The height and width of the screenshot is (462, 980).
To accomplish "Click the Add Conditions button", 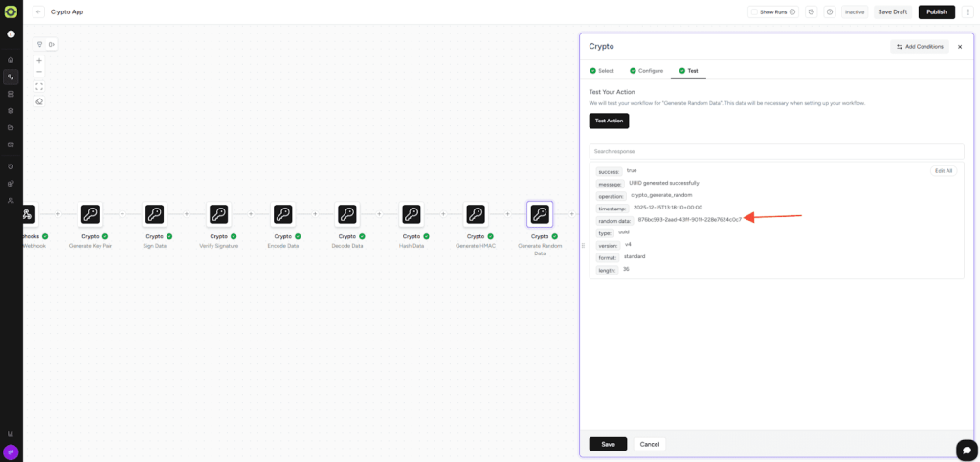I will 919,46.
